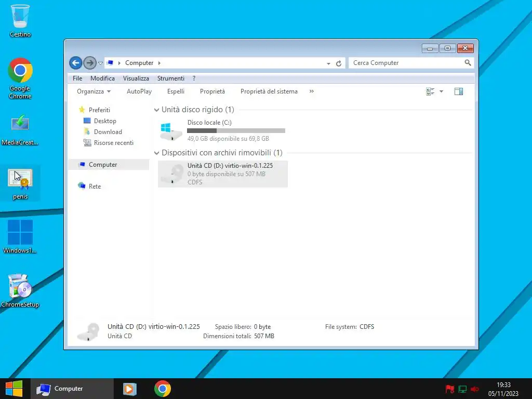532x399 pixels.
Task: Open the Cestino recycle bin desktop icon
Action: (x=20, y=20)
